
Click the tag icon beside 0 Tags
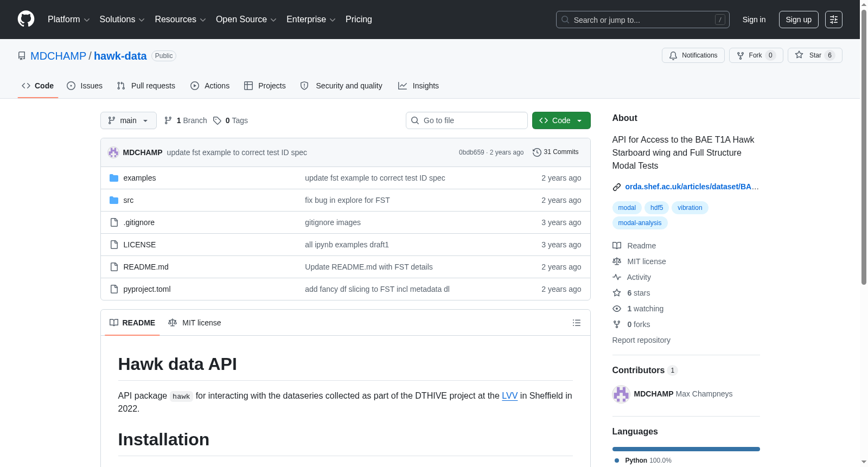pyautogui.click(x=217, y=120)
